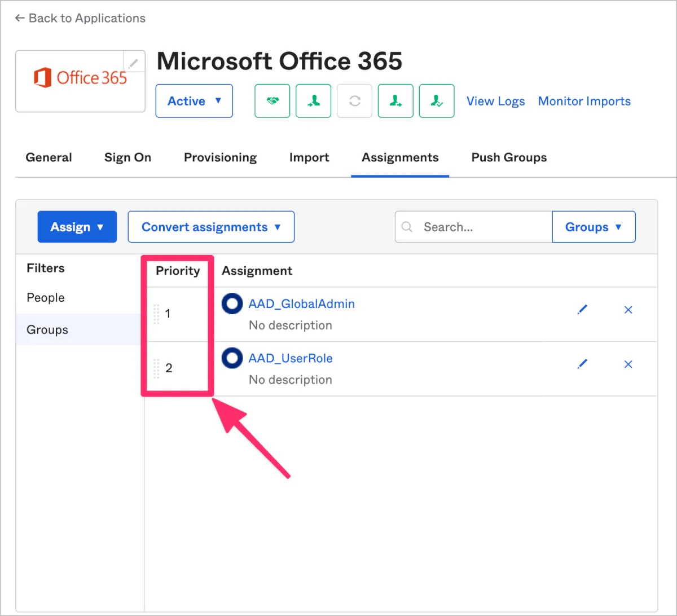Remove the AAD_GlobalAdmin group assignment
Viewport: 677px width, 616px height.
[x=628, y=310]
